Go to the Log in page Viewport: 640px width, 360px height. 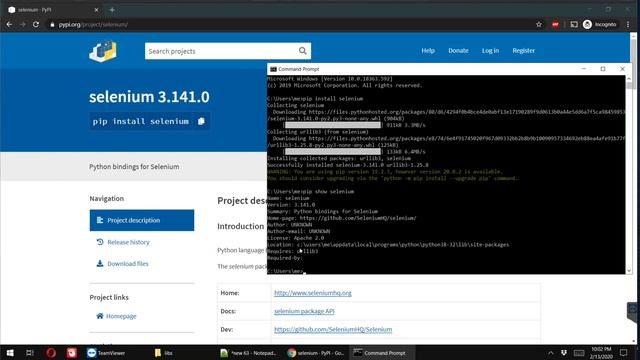click(x=490, y=51)
